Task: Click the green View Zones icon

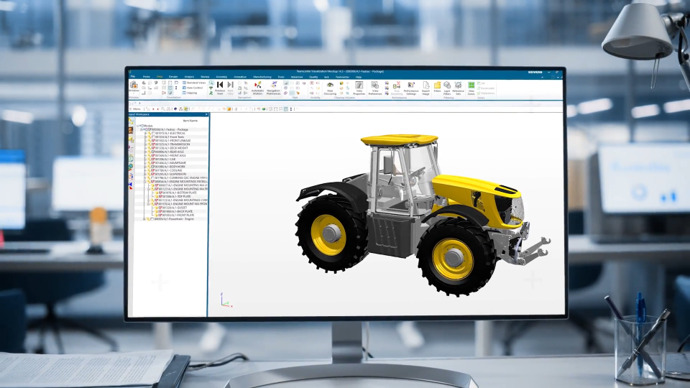Action: coord(471,85)
